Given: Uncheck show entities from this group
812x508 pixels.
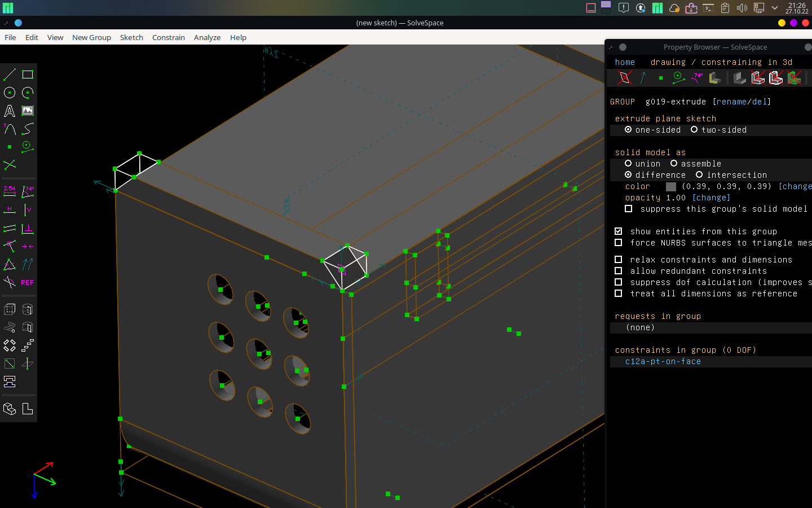Looking at the screenshot, I should pyautogui.click(x=618, y=231).
